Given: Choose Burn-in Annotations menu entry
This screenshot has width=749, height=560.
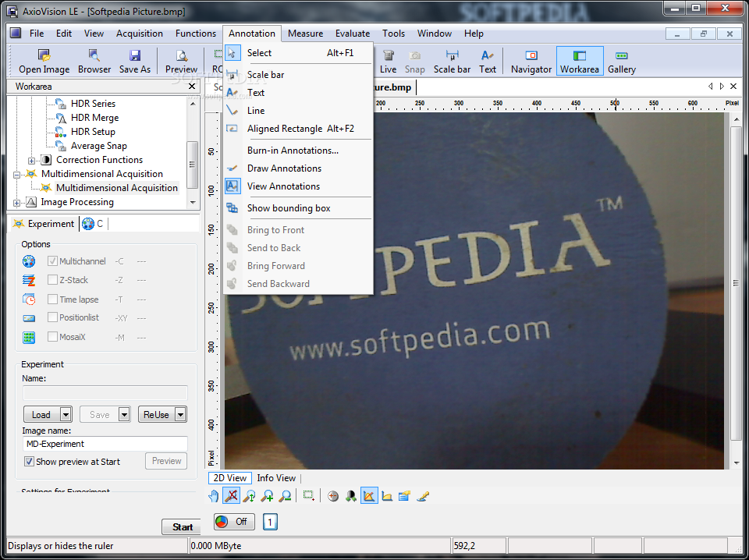Looking at the screenshot, I should [299, 151].
